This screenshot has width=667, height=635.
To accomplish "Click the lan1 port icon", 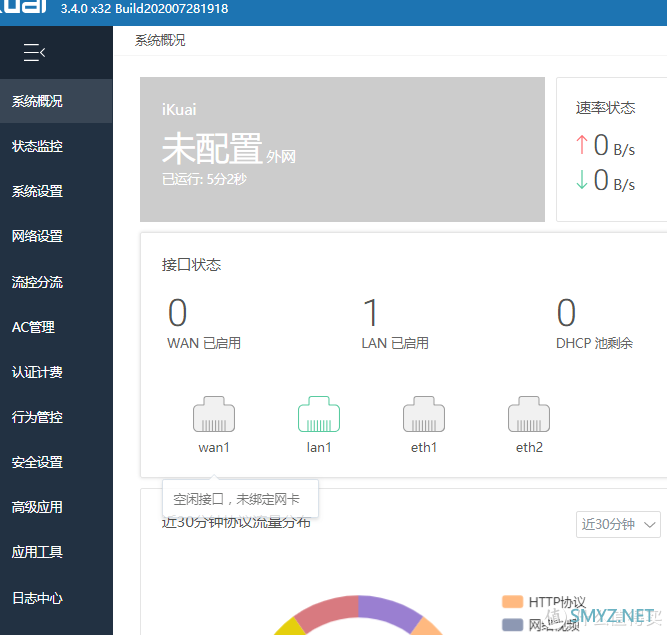I will (319, 414).
